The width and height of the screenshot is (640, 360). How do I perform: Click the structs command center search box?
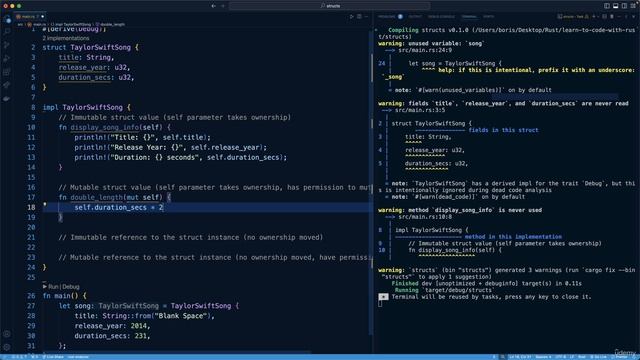(329, 6)
